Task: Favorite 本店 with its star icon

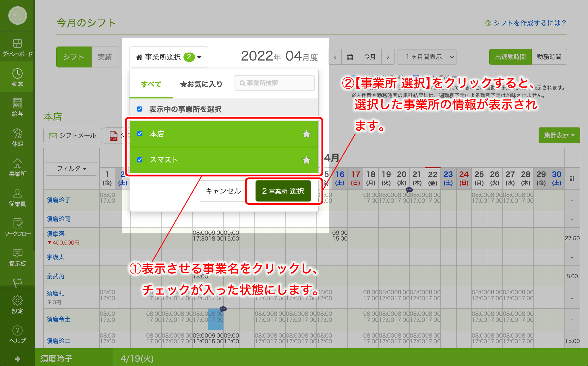Action: (306, 134)
